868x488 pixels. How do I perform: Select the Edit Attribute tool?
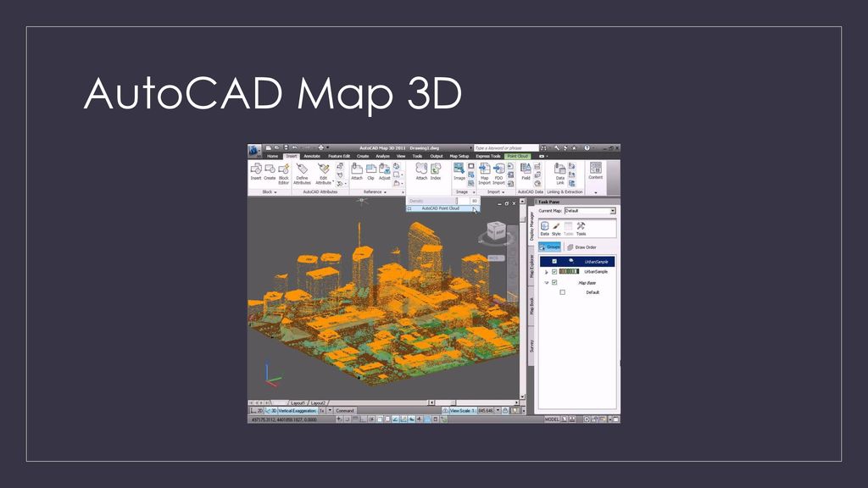tap(323, 173)
